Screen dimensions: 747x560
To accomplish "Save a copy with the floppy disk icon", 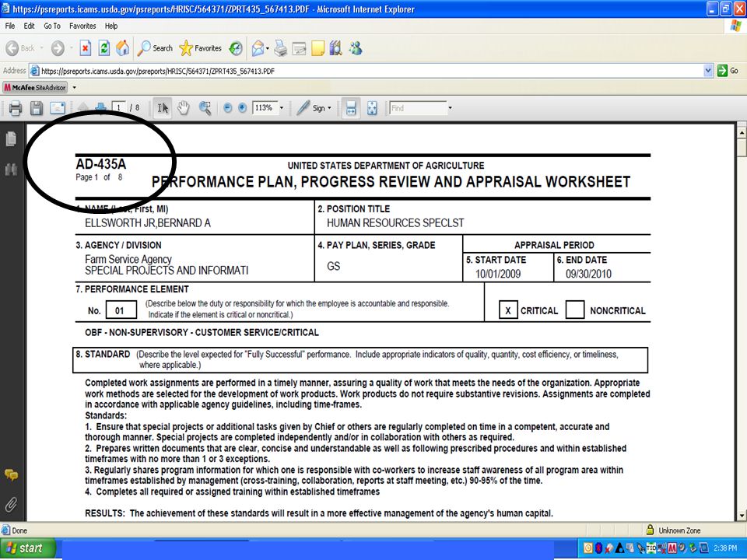I will click(37, 109).
